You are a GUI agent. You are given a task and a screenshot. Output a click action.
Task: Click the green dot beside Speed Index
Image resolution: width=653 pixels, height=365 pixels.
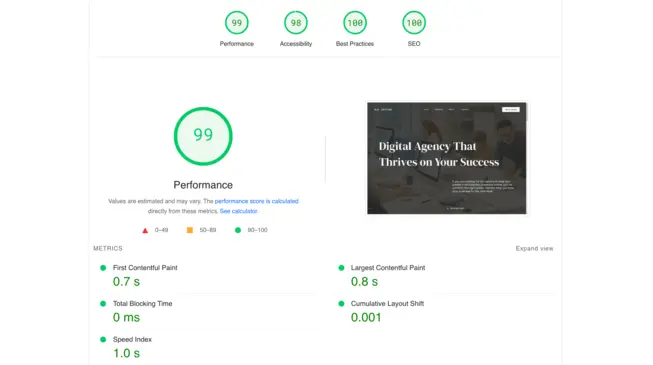(103, 340)
